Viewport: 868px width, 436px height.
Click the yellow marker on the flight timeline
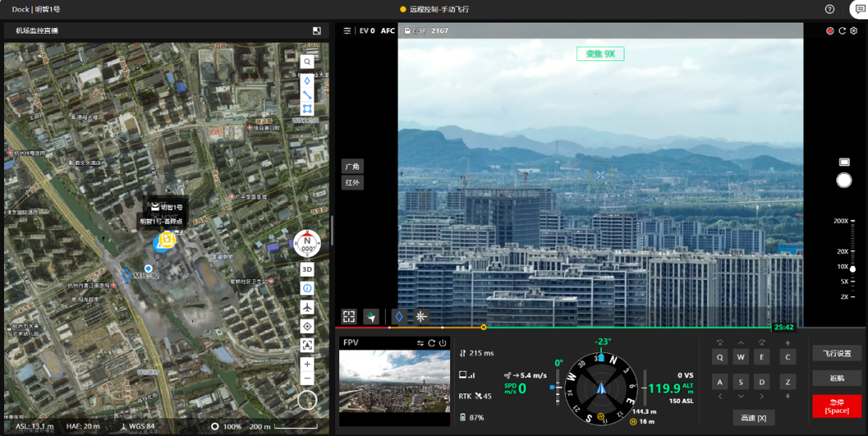[483, 327]
